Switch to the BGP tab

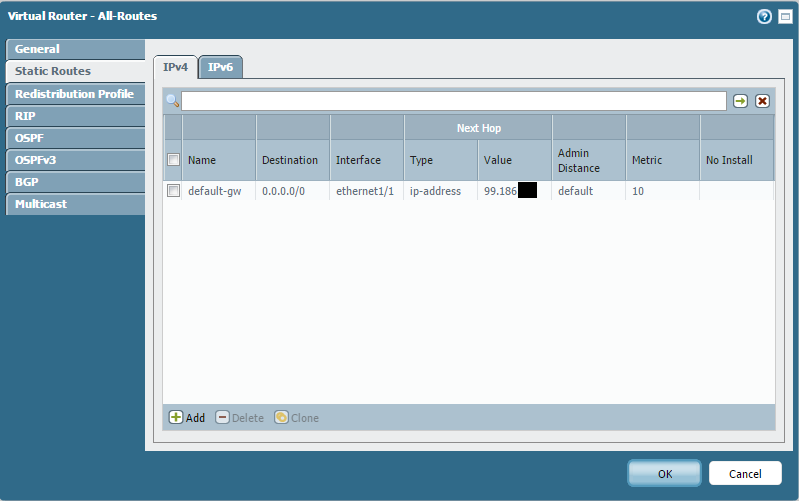coord(75,181)
